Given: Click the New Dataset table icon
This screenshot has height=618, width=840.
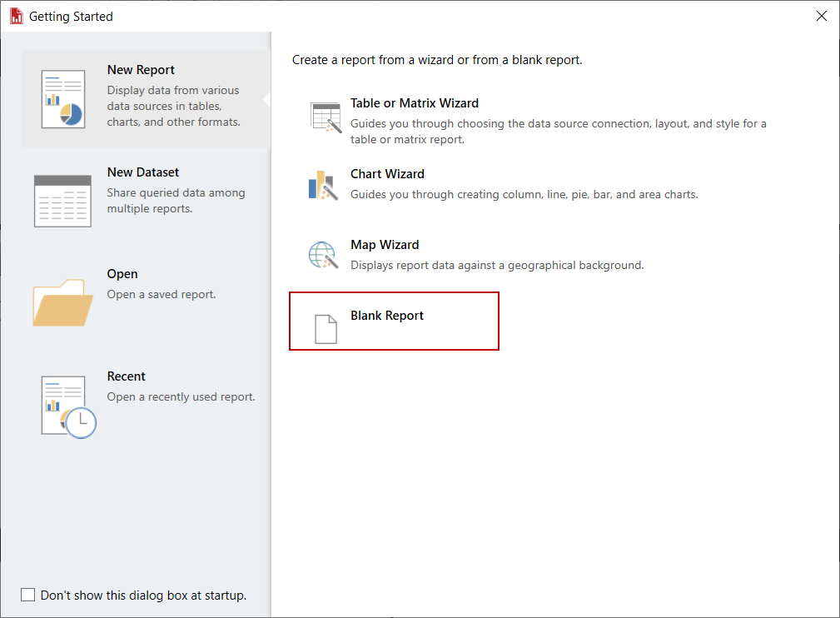Looking at the screenshot, I should pos(62,201).
